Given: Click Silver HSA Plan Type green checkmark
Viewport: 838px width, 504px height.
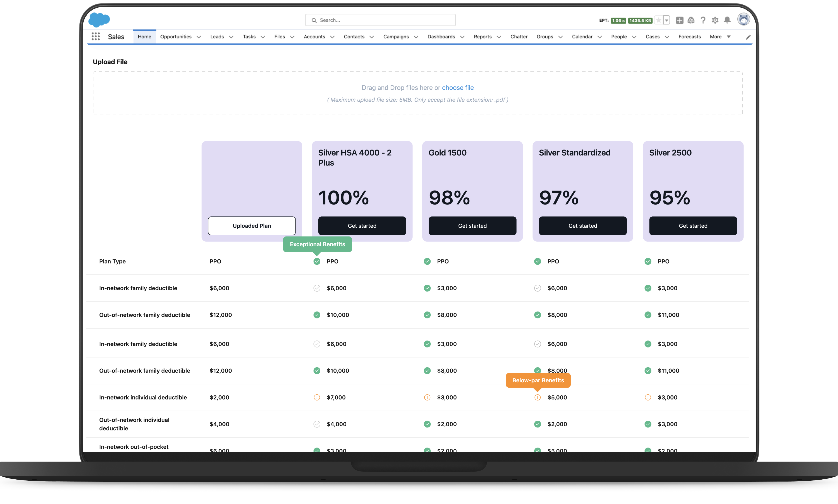Looking at the screenshot, I should [x=316, y=261].
